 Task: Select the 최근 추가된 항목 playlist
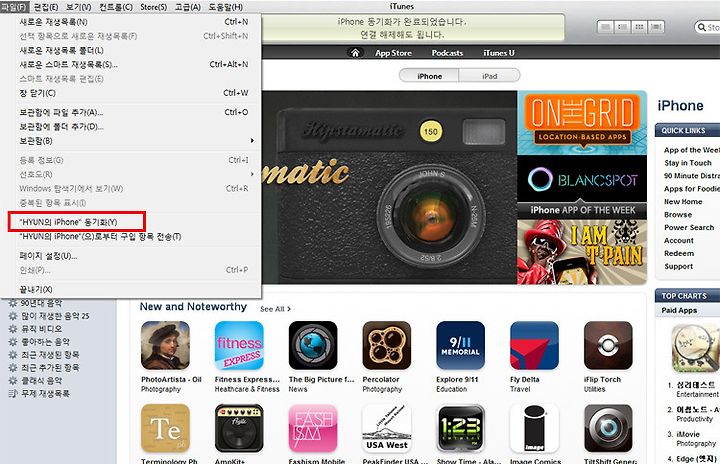click(50, 368)
